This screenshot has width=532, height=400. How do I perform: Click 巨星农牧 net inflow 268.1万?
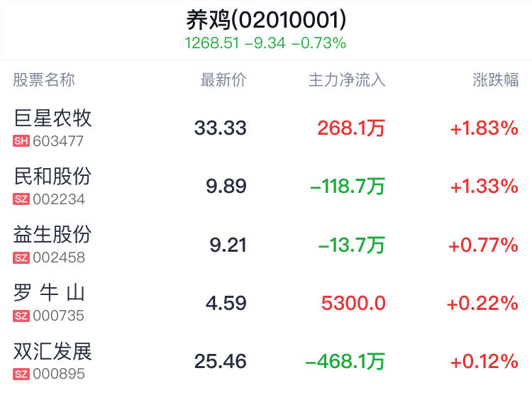(x=351, y=128)
